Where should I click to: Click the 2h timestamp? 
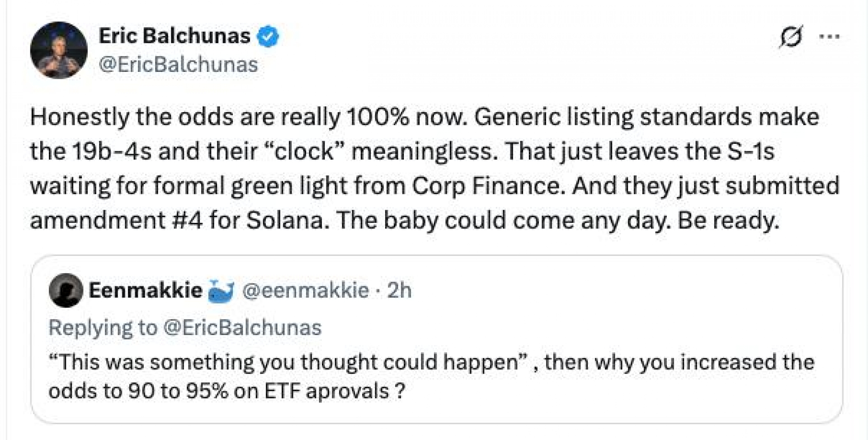pyautogui.click(x=400, y=290)
